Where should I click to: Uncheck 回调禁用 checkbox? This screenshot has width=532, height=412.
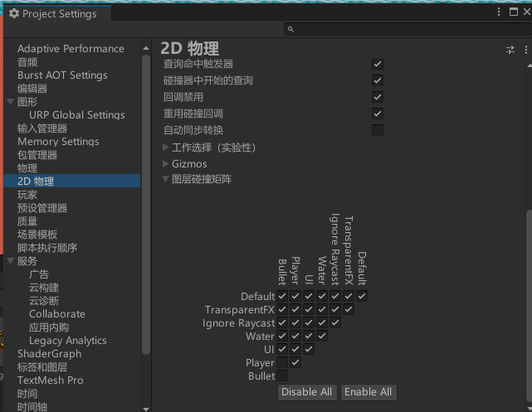[x=378, y=97]
